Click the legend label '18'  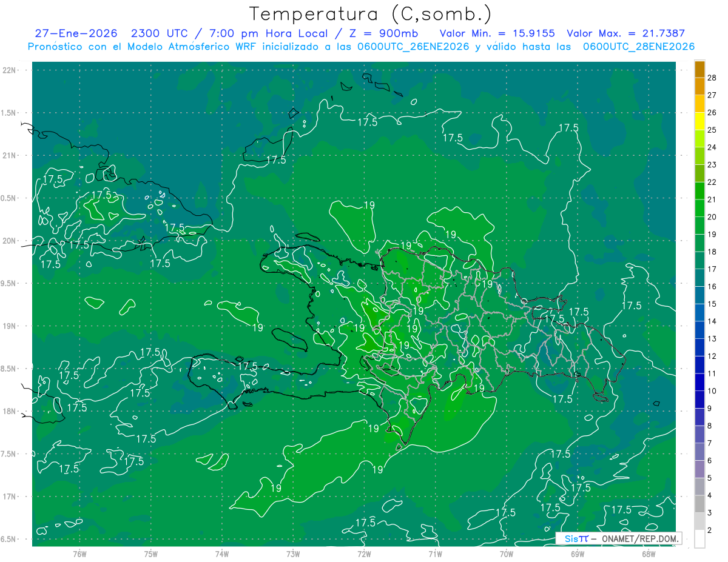712,252
